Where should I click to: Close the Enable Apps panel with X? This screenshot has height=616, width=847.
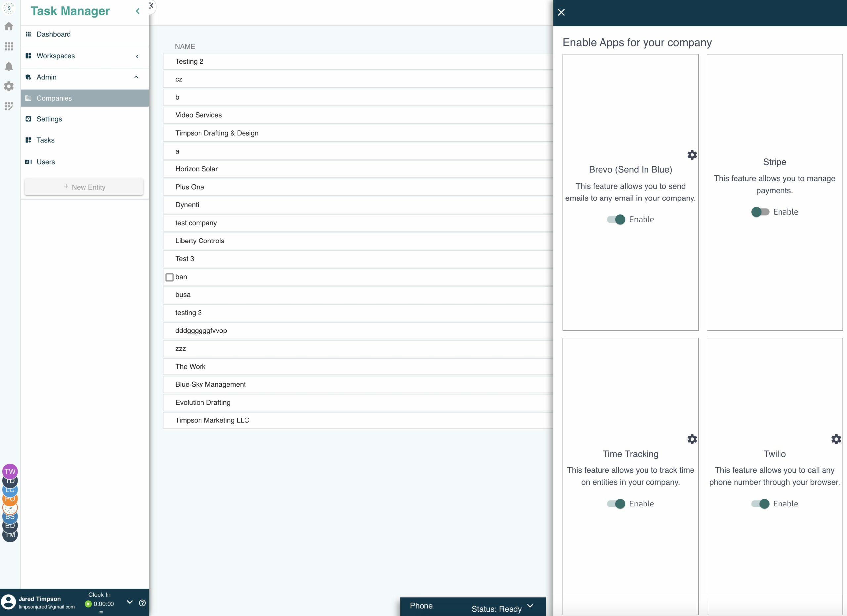[x=561, y=12]
